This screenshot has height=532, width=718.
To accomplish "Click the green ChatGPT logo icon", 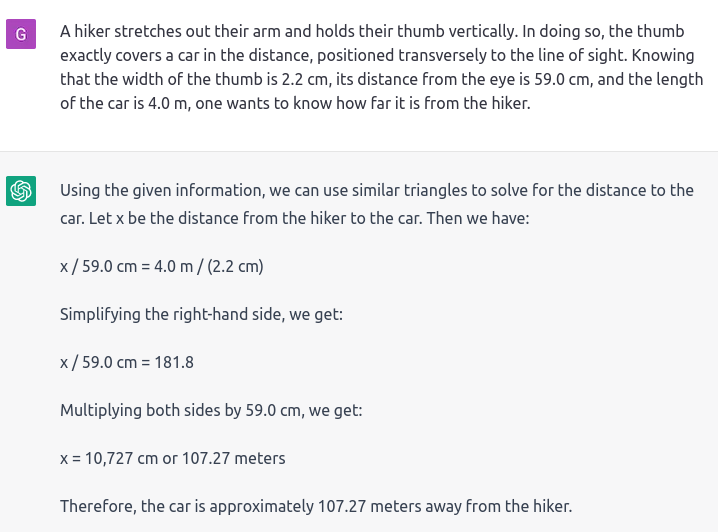I will point(21,191).
